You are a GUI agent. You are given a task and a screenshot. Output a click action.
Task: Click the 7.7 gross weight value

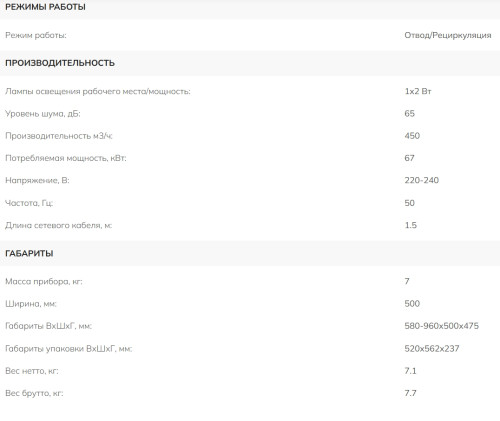coord(410,393)
